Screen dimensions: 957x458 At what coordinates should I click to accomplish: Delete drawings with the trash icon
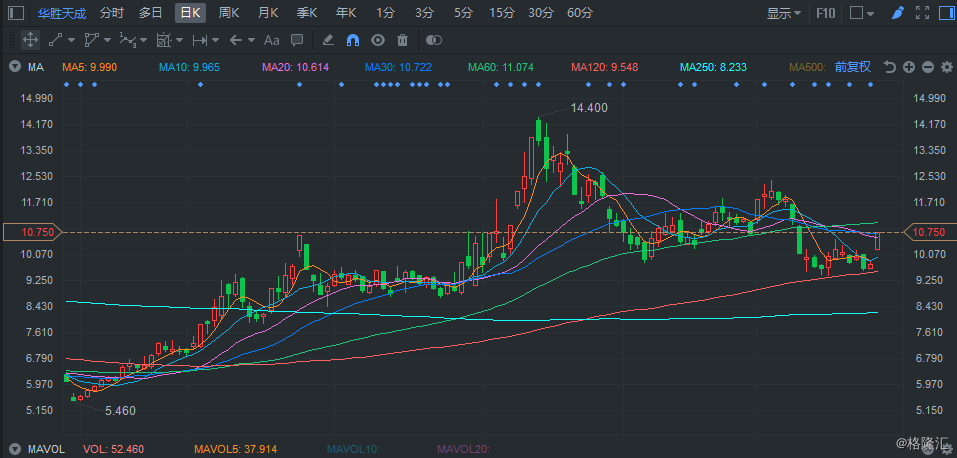402,40
